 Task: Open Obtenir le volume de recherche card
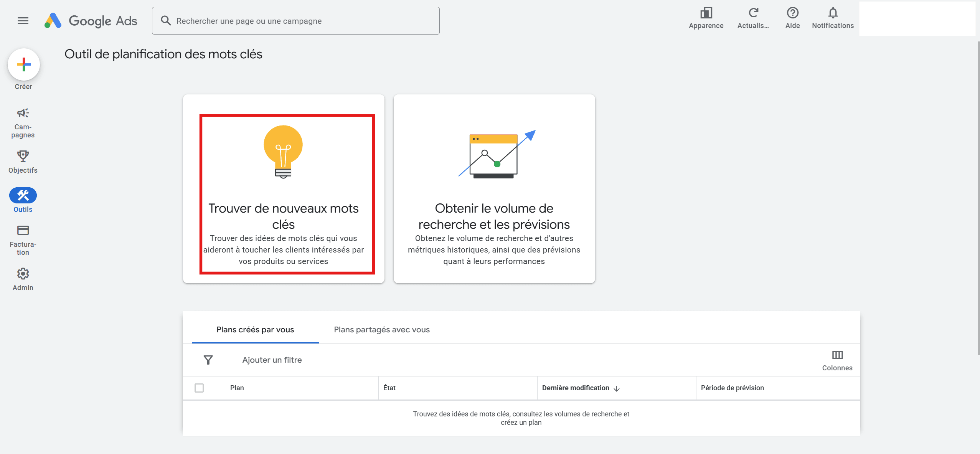494,189
